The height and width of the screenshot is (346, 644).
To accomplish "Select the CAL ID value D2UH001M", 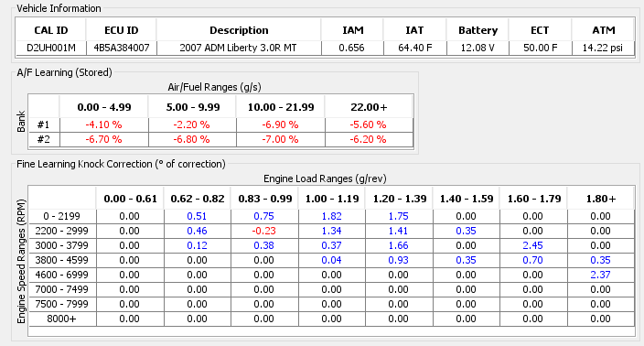I will 51,48.
